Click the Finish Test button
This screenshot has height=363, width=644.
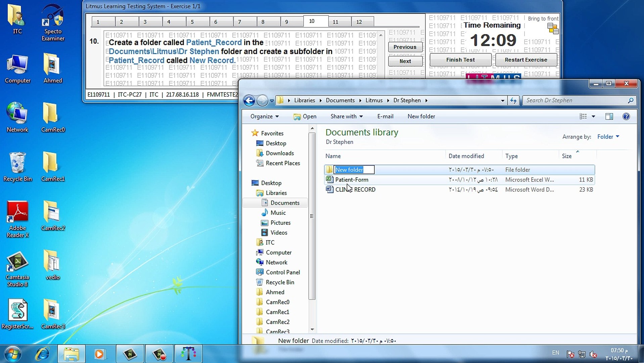(460, 60)
